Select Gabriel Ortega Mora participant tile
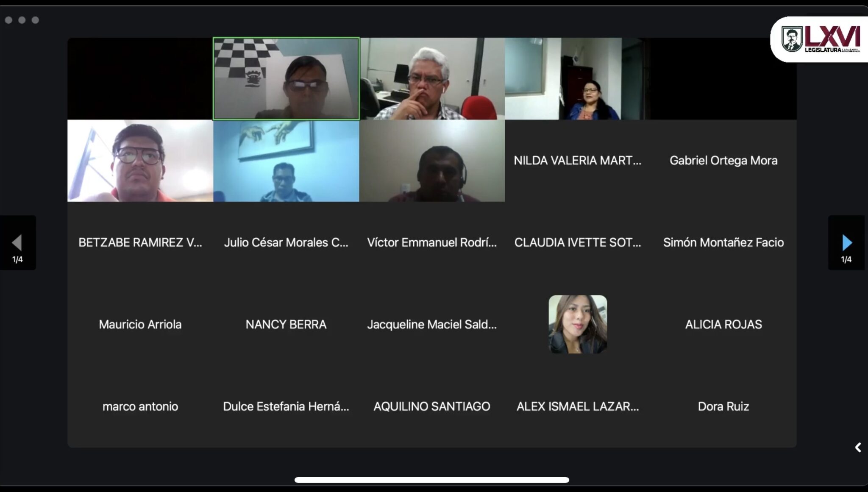 point(723,161)
